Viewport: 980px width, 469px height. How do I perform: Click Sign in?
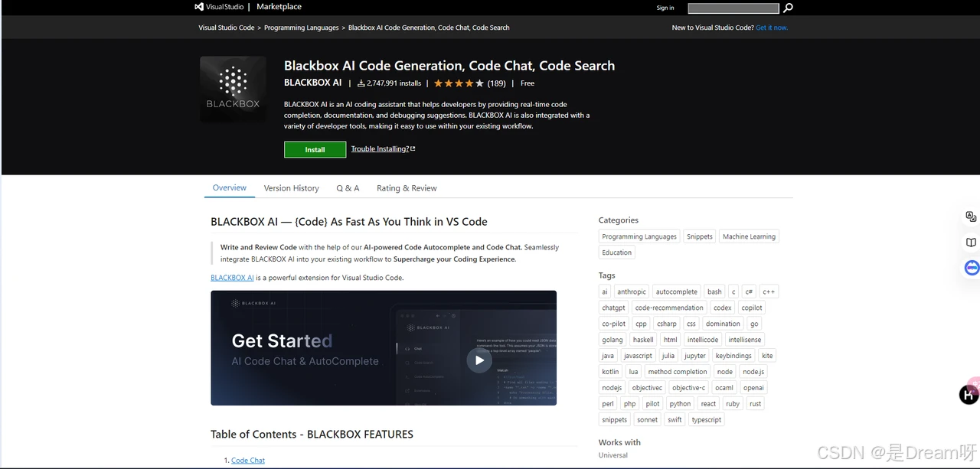point(665,8)
